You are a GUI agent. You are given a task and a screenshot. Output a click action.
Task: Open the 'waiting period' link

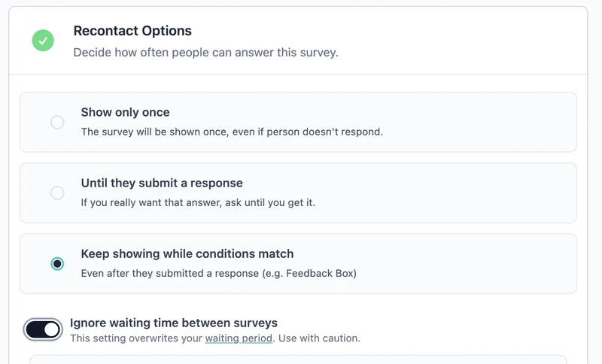239,338
